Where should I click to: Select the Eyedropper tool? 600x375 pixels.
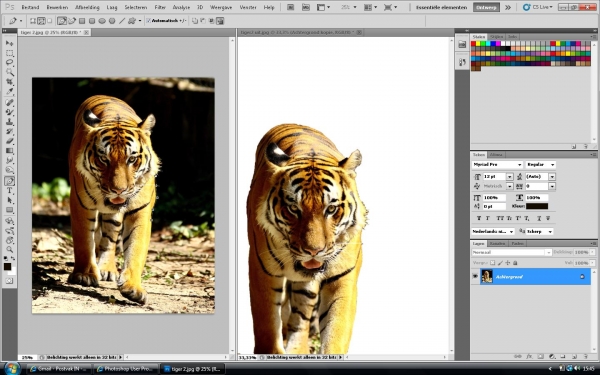click(x=9, y=91)
